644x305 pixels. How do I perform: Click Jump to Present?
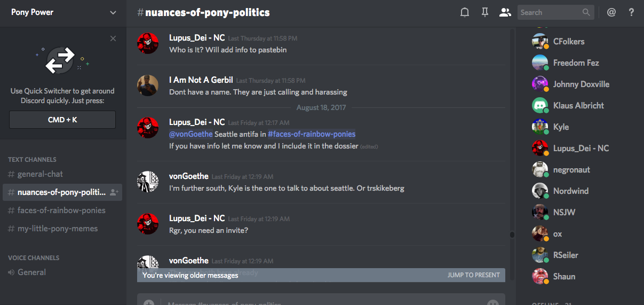pos(473,275)
